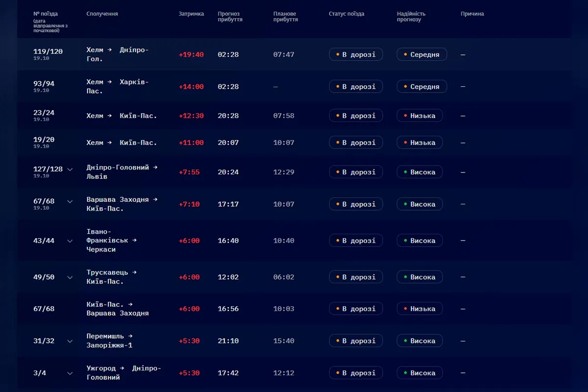Click the +19:40 delay value

click(191, 55)
